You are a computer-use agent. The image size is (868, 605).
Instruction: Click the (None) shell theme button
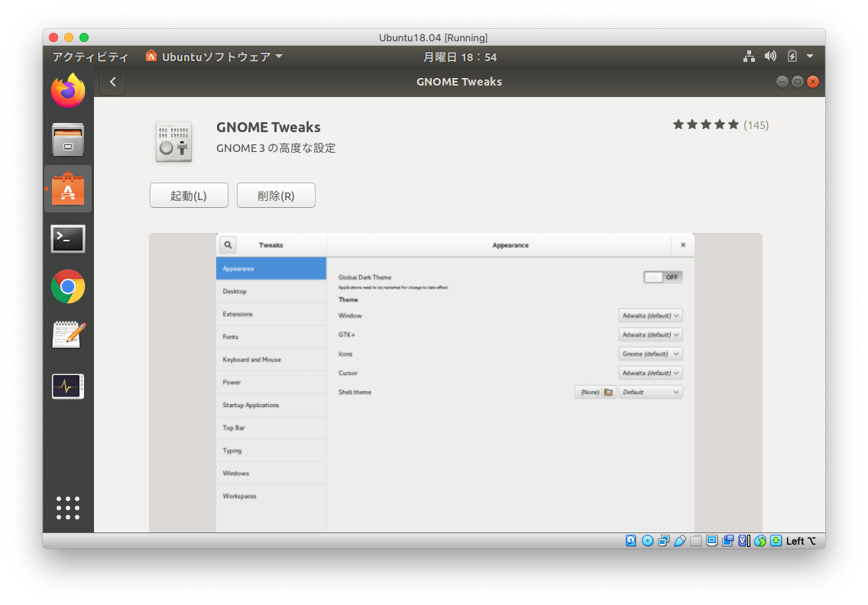pos(596,392)
